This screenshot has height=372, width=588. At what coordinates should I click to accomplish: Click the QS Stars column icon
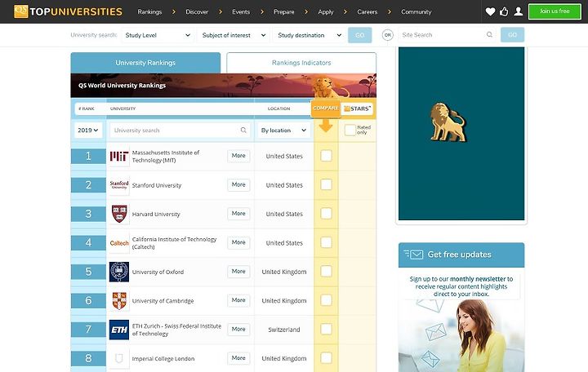coord(358,108)
